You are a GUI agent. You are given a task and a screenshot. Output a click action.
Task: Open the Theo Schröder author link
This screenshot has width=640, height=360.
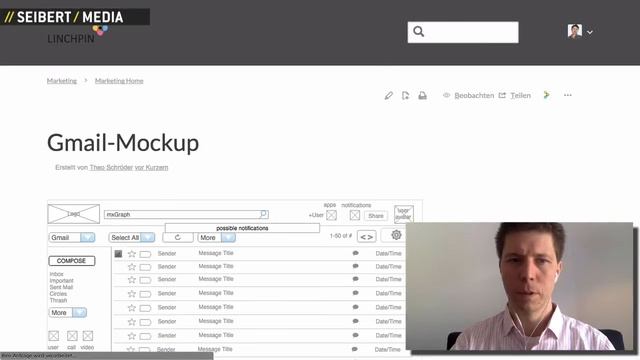coord(111,167)
